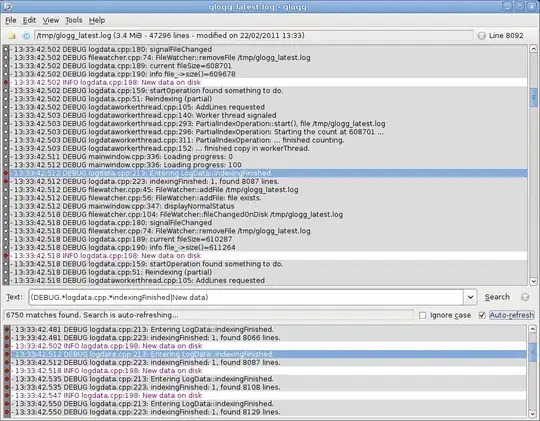
Task: Click the search status icon next to Search
Action: (x=525, y=297)
